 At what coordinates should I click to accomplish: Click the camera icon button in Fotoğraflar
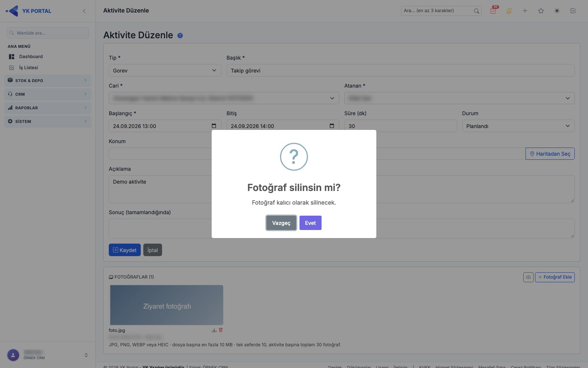(x=528, y=277)
